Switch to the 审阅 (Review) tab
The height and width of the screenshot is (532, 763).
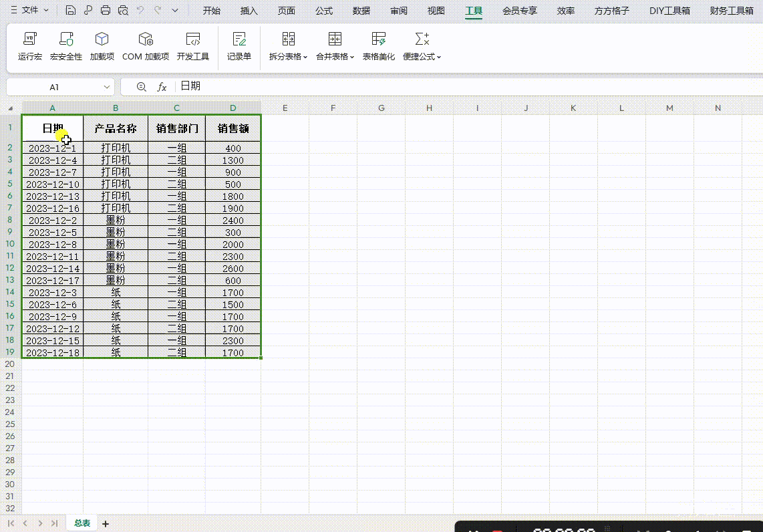click(x=399, y=11)
